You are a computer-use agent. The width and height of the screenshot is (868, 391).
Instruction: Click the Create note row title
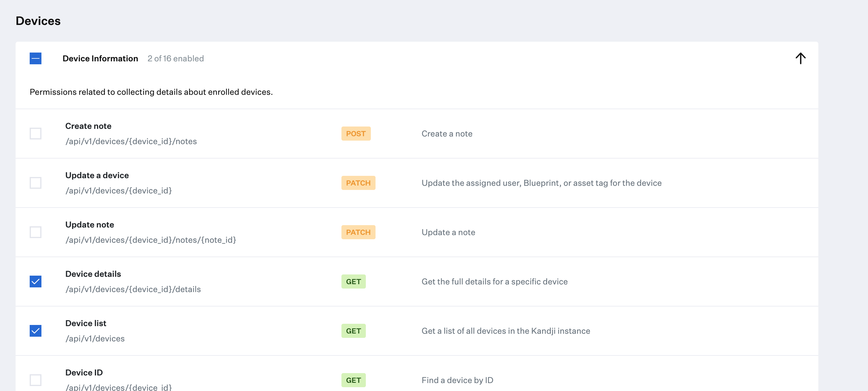(x=88, y=126)
